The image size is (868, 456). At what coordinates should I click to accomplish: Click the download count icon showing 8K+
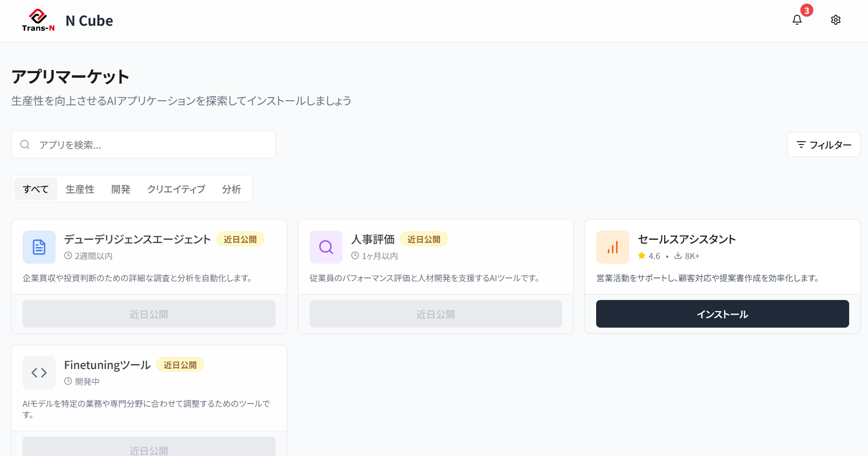click(x=678, y=256)
